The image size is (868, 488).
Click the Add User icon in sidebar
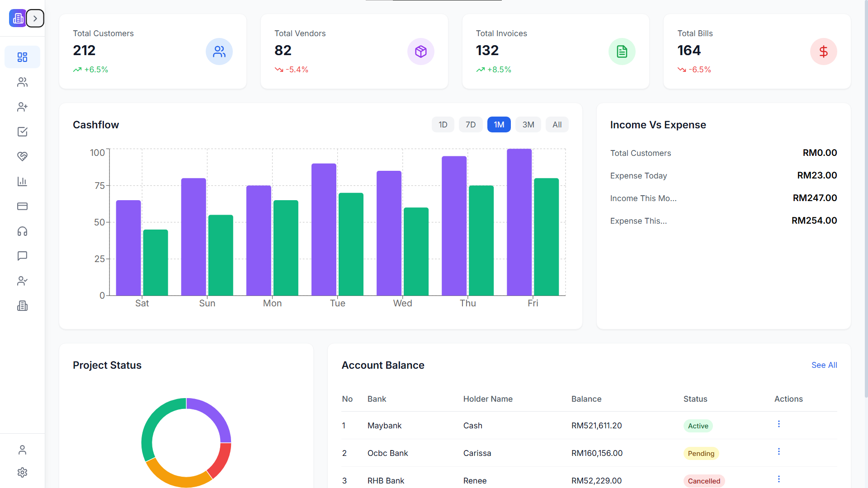point(22,107)
